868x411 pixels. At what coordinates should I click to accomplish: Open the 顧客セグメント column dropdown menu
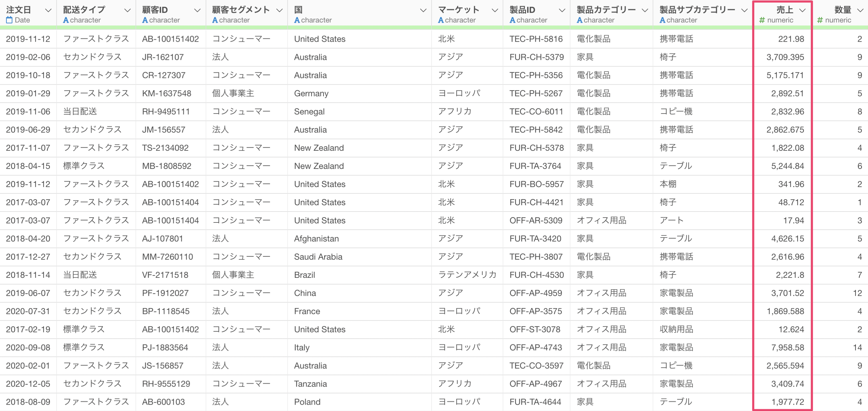279,11
